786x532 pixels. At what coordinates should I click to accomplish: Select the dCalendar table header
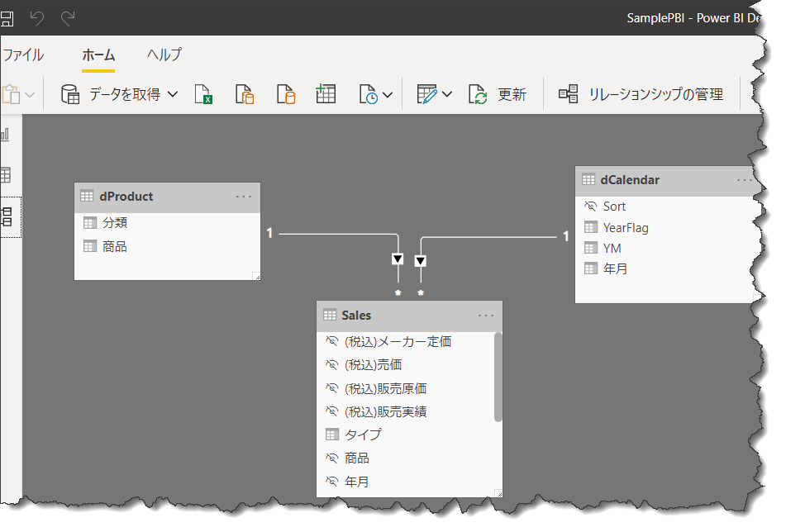[665, 180]
